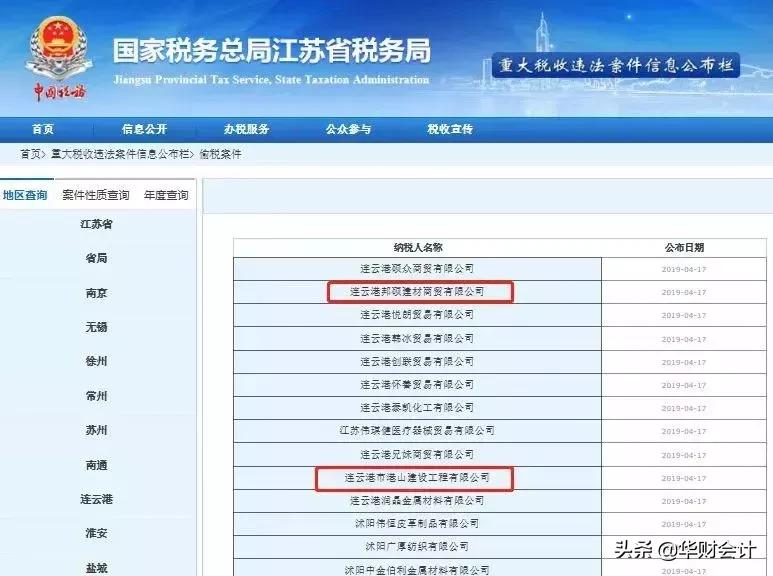The image size is (773, 576).
Task: Switch to the 地区查询 tab
Action: pyautogui.click(x=25, y=195)
